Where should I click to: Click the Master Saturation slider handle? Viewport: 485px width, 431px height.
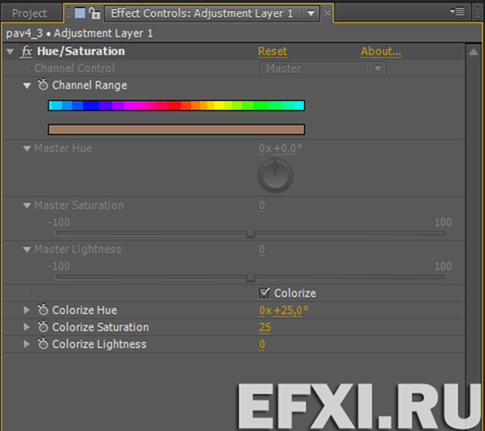pos(250,233)
